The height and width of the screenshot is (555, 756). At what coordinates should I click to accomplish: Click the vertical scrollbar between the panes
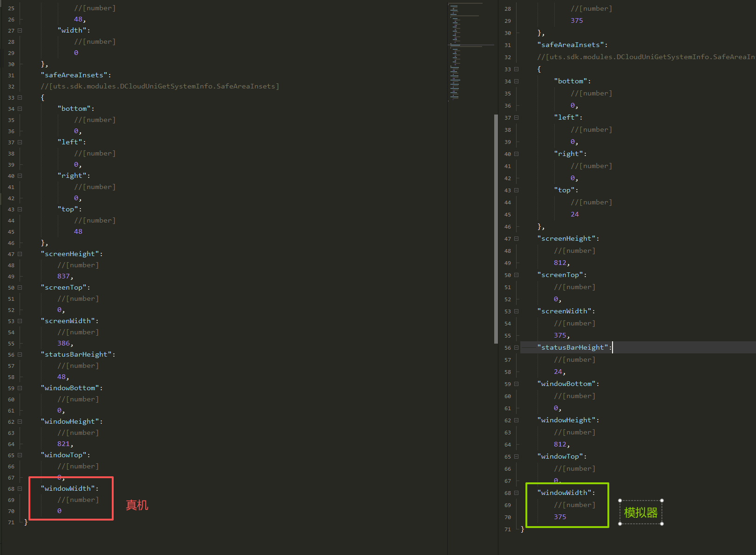click(496, 228)
